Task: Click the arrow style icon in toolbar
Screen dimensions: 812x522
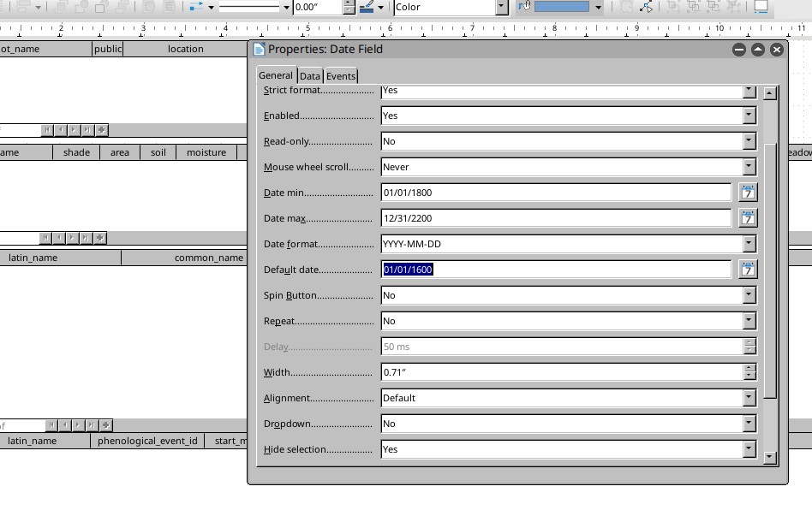Action: point(197,7)
